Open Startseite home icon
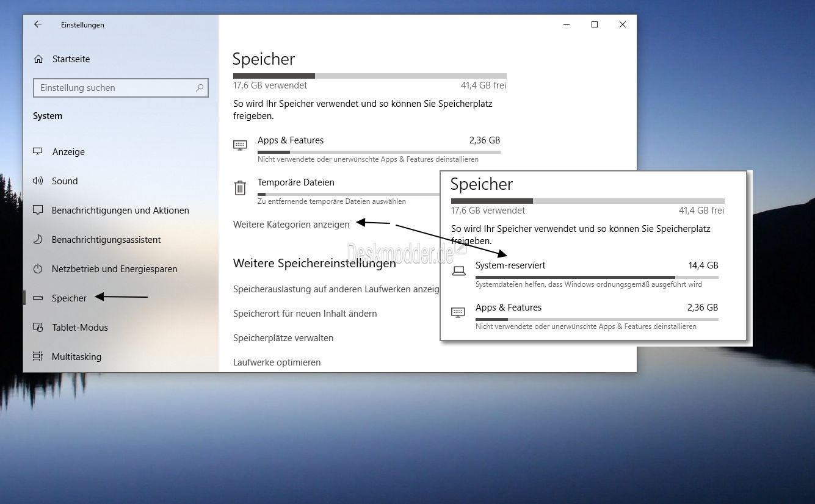Viewport: 815px width, 504px height. tap(38, 59)
